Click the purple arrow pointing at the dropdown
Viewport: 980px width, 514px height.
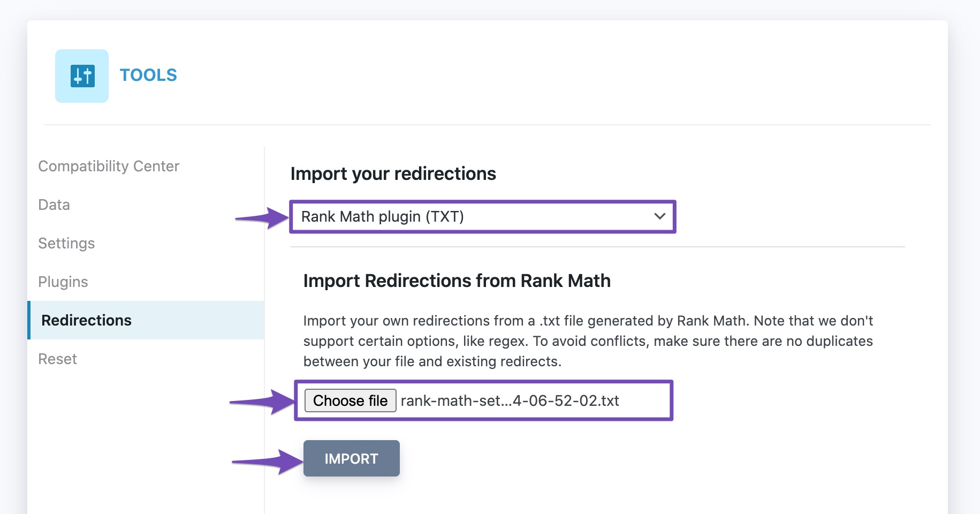[x=262, y=218]
